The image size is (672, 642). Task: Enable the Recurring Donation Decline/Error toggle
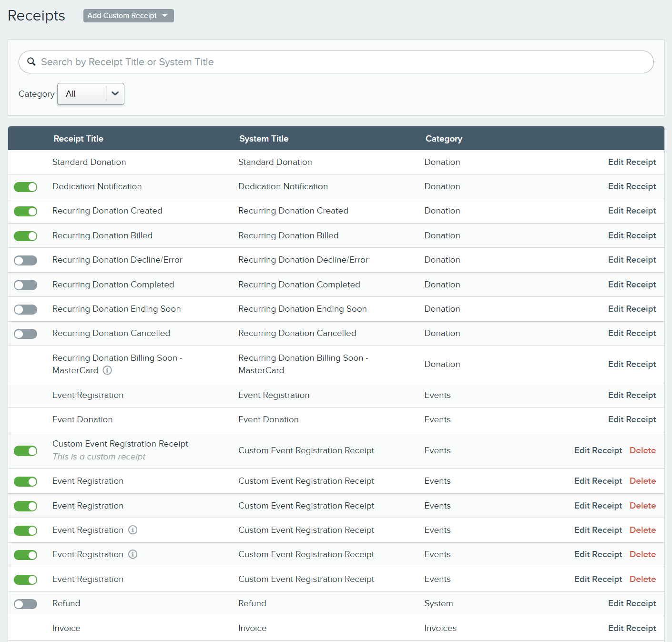coord(26,260)
